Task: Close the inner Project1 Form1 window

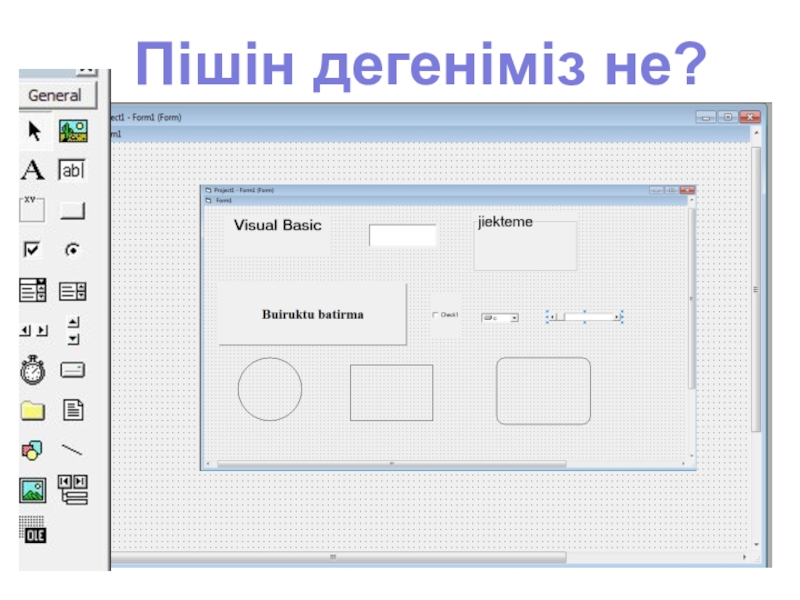Action: [x=687, y=190]
